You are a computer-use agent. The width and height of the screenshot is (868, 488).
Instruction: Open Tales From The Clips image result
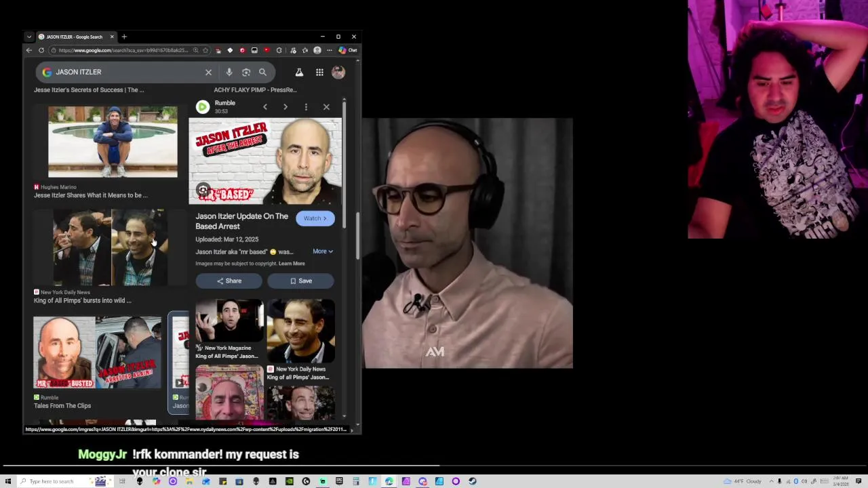pos(97,353)
